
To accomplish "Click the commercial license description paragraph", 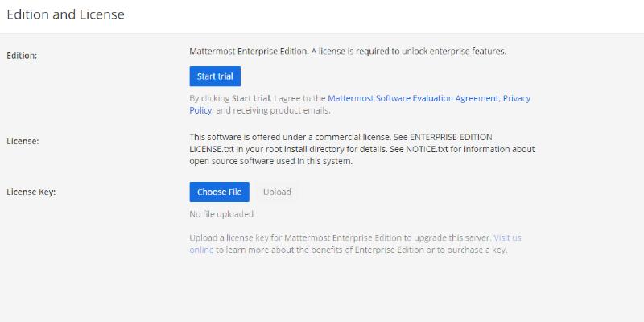I will [362, 149].
